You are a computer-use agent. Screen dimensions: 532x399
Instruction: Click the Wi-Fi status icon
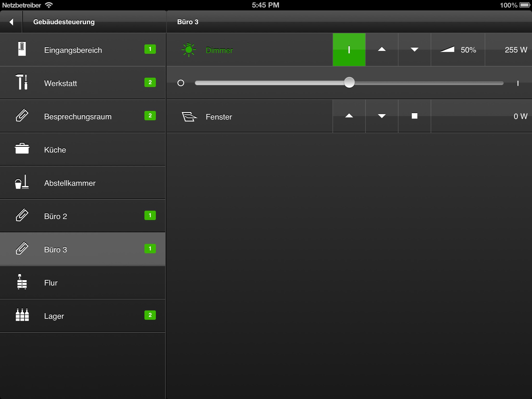[x=49, y=5]
